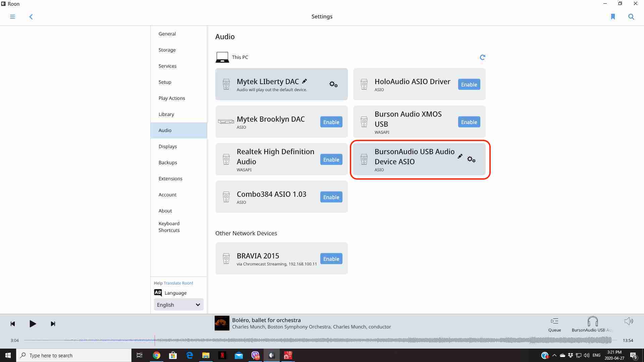Open settings gears for BursonAudio USB Audio Device

471,159
